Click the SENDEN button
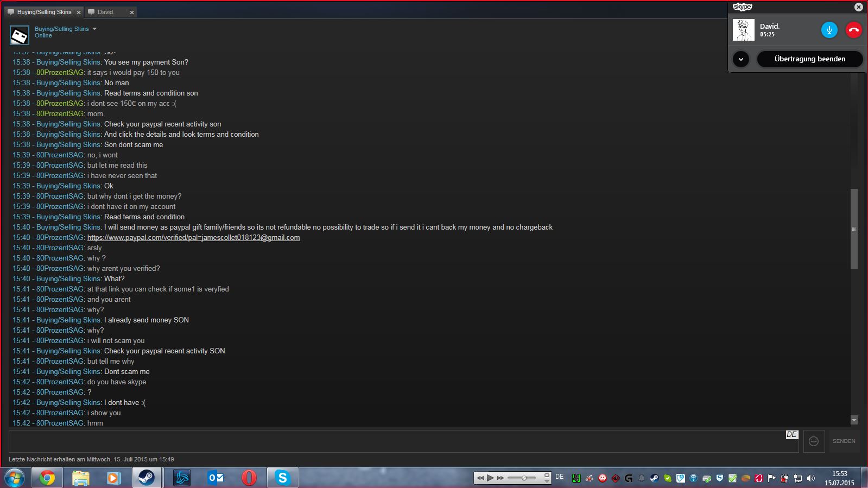This screenshot has width=868, height=488. point(844,441)
